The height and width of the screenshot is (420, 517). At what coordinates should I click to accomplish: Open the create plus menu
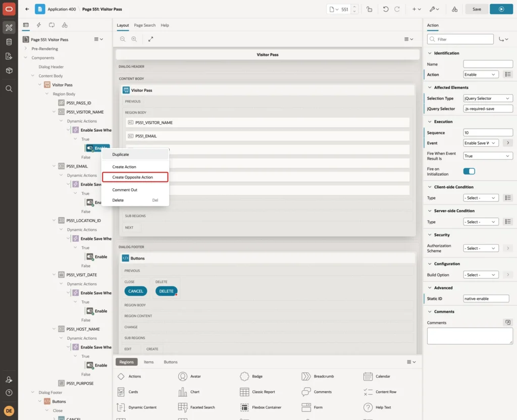point(417,9)
